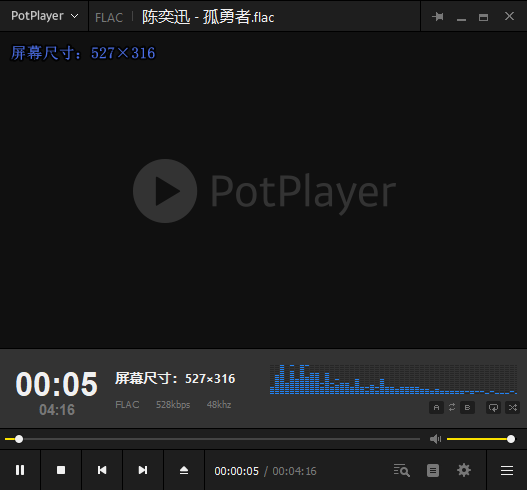Toggle playlist repeat mode

[493, 408]
